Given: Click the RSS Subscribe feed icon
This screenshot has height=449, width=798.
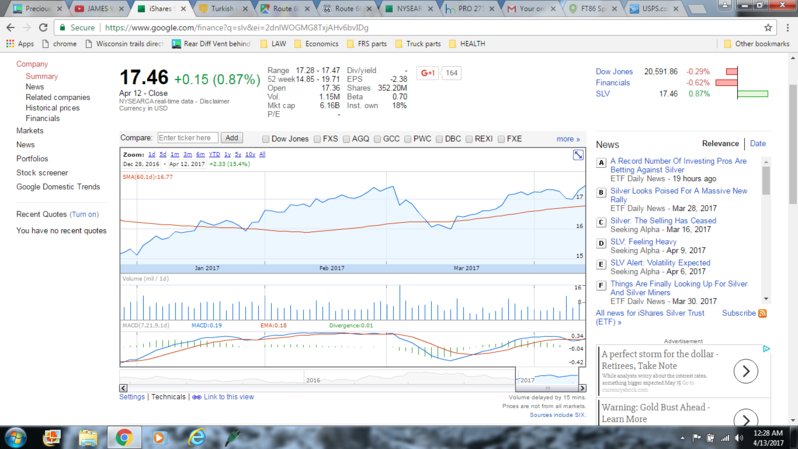Looking at the screenshot, I should [762, 313].
